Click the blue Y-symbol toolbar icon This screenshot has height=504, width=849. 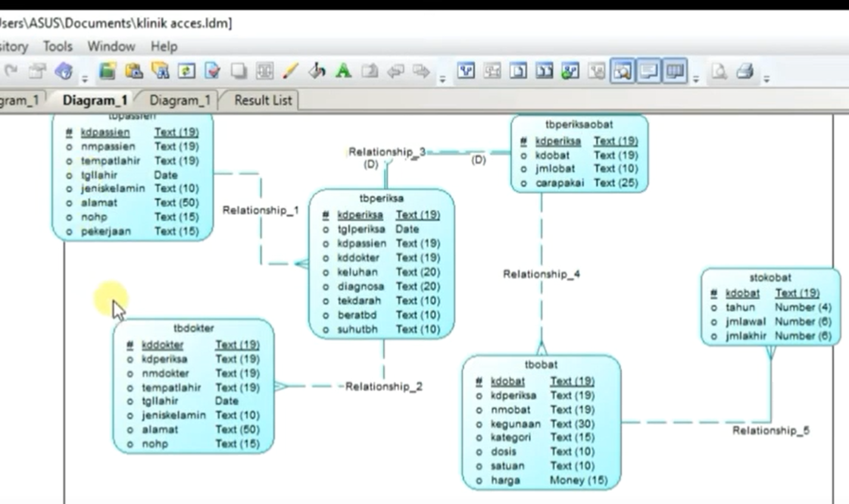466,71
